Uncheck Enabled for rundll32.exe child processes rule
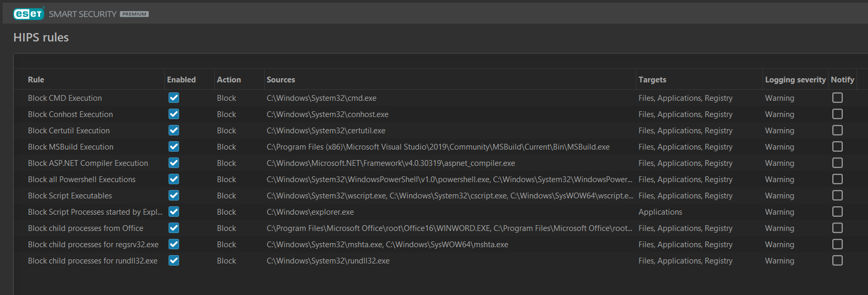868x295 pixels. point(174,261)
